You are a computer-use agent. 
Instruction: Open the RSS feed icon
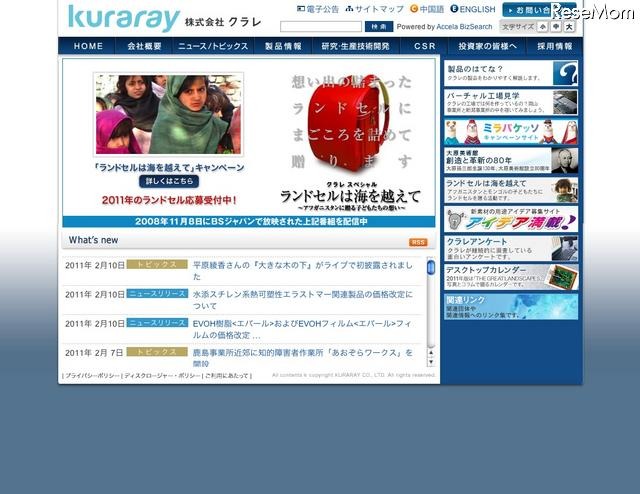[x=418, y=242]
